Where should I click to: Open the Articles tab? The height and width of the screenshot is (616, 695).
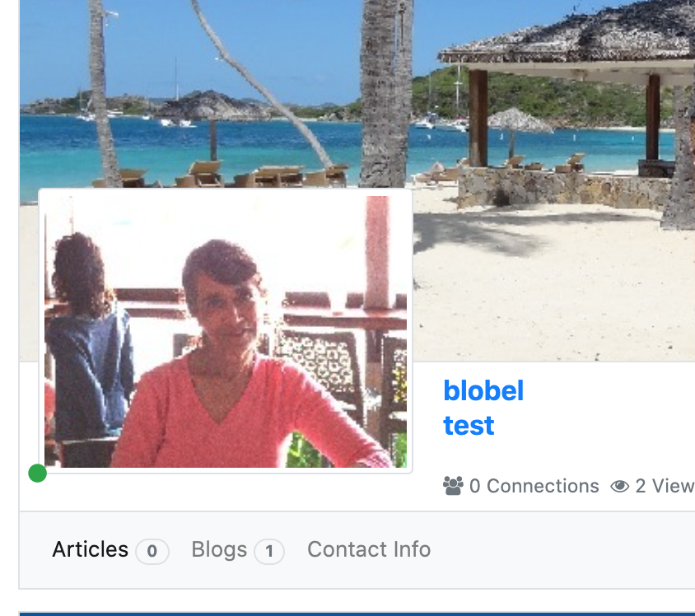coord(90,549)
